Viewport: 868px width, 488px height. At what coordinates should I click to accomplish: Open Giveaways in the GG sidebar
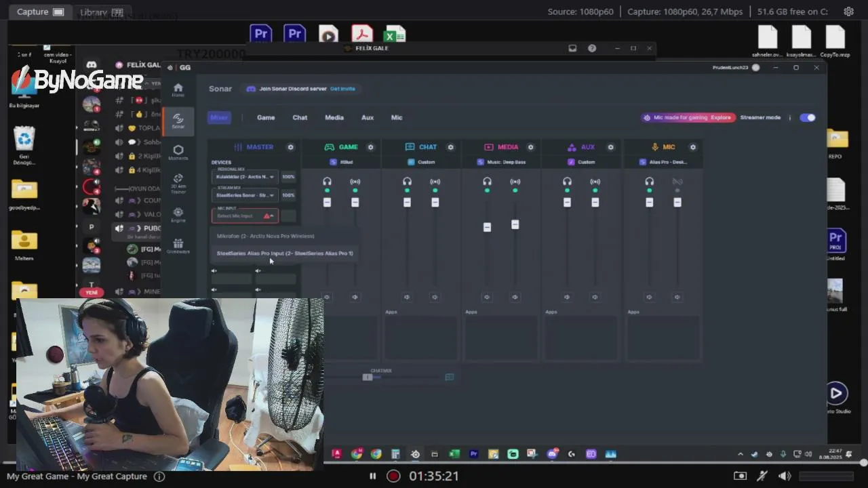pyautogui.click(x=178, y=245)
